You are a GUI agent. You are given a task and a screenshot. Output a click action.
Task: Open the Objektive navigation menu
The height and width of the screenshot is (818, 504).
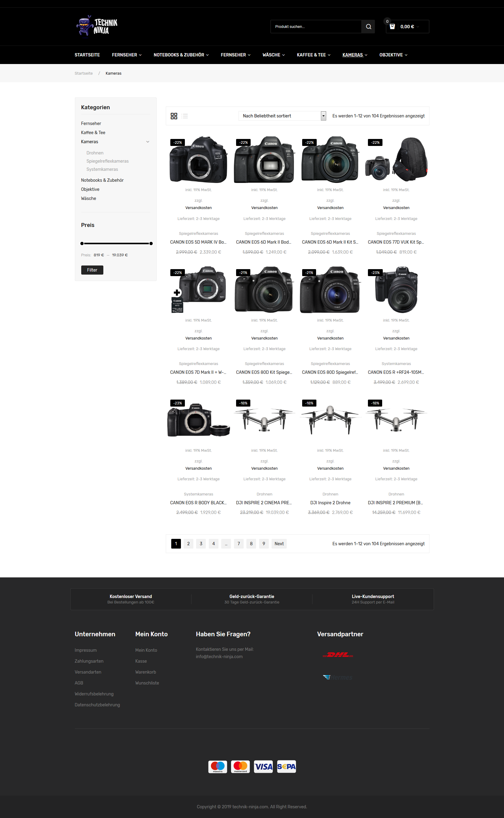coord(393,55)
